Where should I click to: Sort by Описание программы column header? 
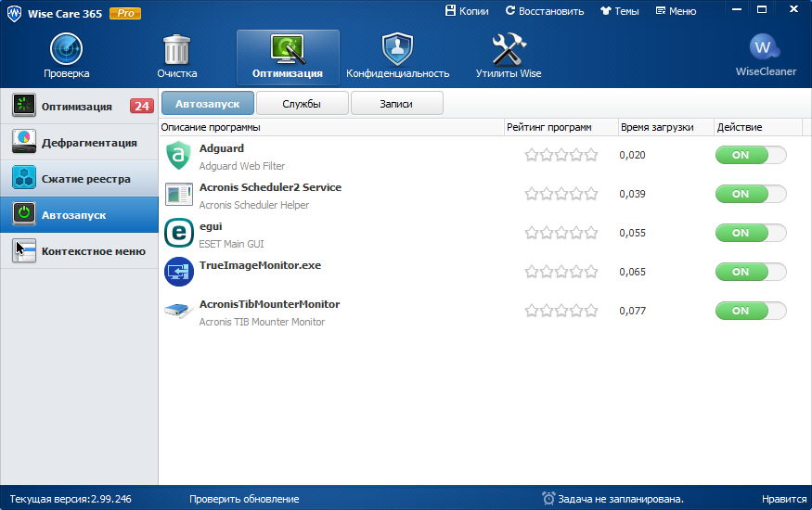331,127
